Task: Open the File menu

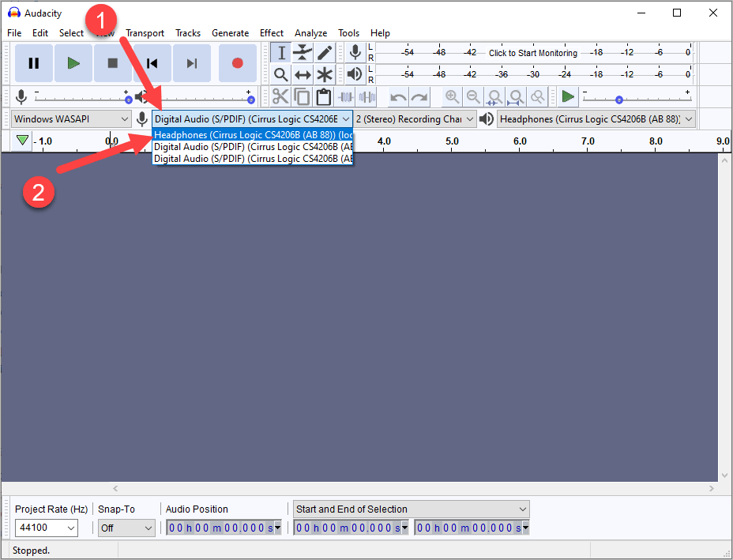Action: click(x=14, y=33)
